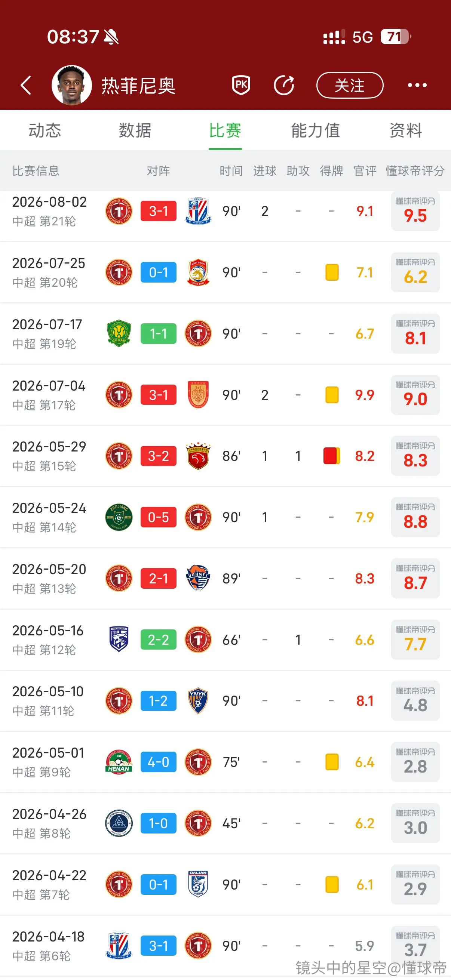Open the PK comparison shield icon
Screen dimensions: 451x980
241,85
